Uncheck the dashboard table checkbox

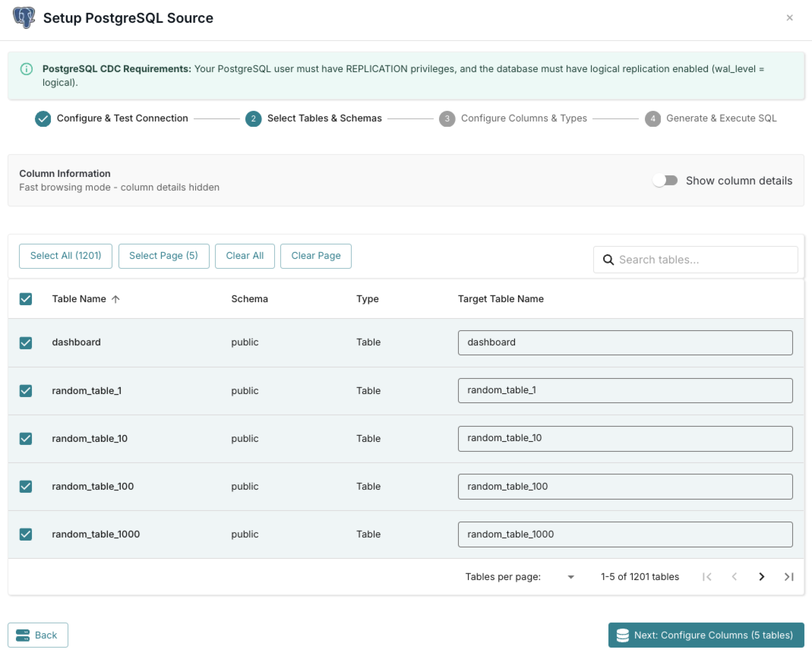pos(26,342)
